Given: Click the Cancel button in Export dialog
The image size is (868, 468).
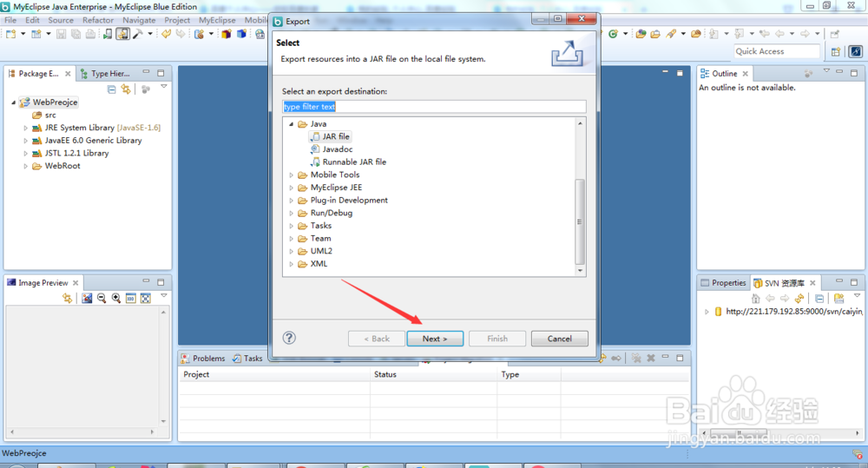Looking at the screenshot, I should [560, 339].
